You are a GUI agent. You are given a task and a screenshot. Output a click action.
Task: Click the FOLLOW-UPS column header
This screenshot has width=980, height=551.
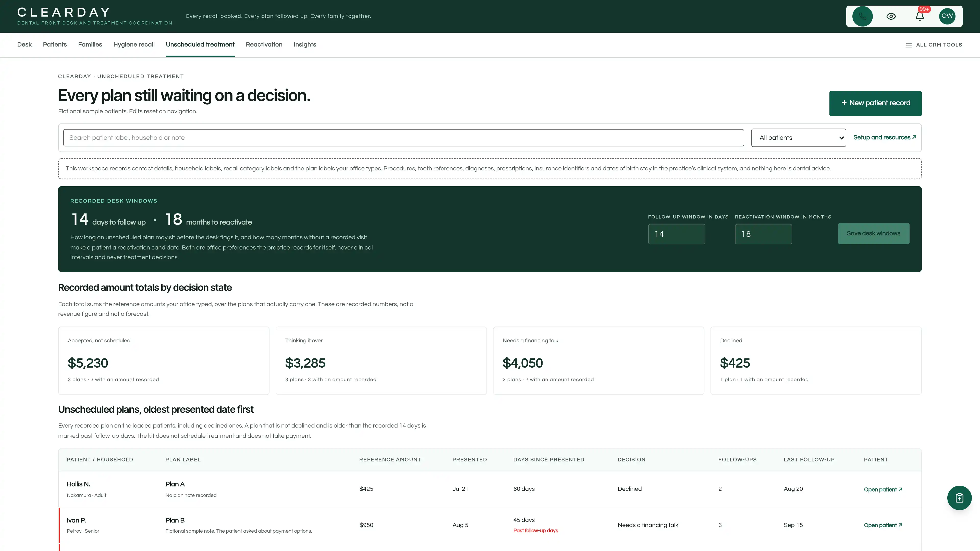click(737, 459)
